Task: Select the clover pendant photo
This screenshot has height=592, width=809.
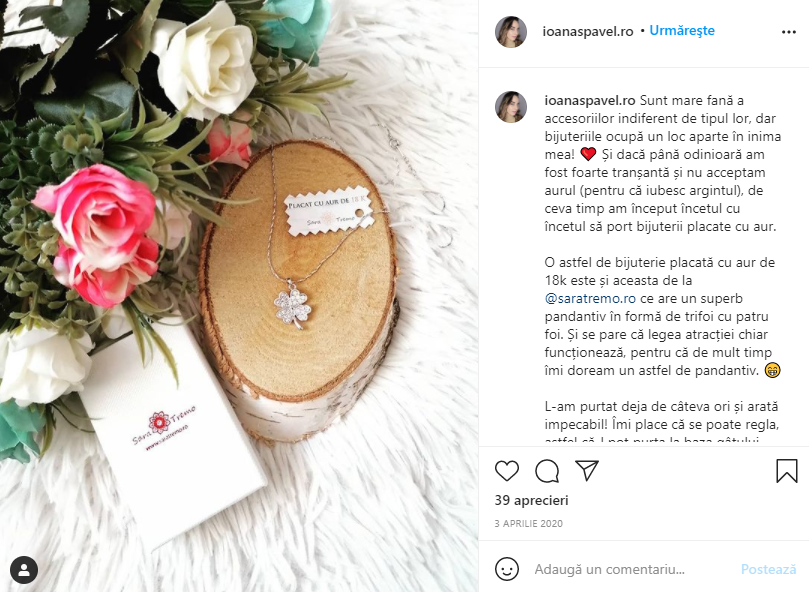Action: point(239,296)
